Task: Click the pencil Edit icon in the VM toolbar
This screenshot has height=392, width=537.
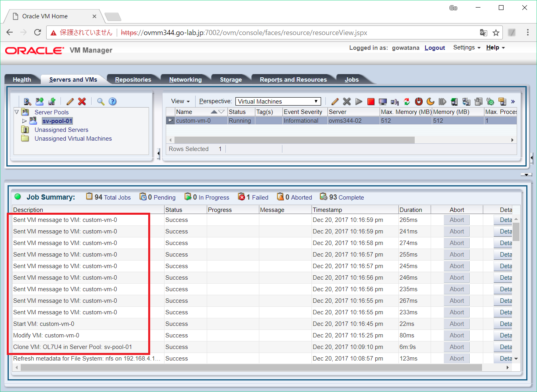Action: point(335,102)
